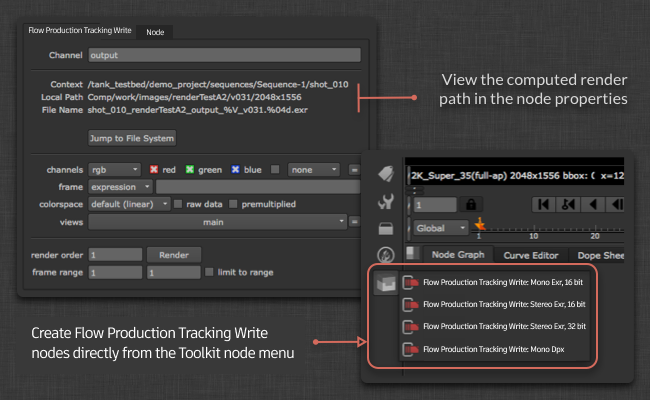Open the tag icon node menu
Screen dimensions: 650x400
386,174
